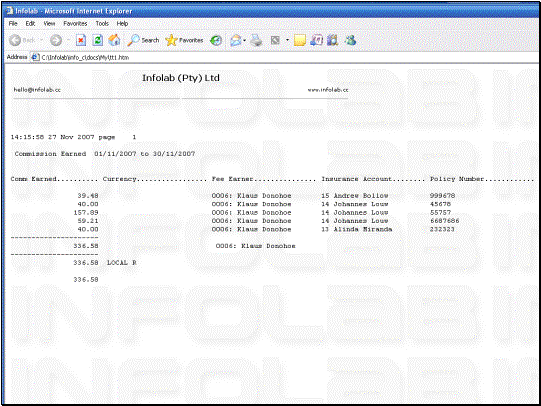Expand the Edit icon dropdown arrow
The height and width of the screenshot is (406, 541).
point(287,40)
